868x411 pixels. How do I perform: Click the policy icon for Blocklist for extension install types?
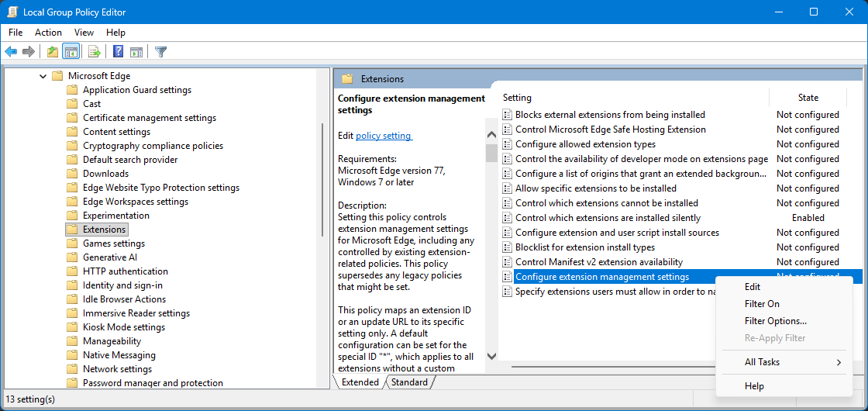click(507, 247)
